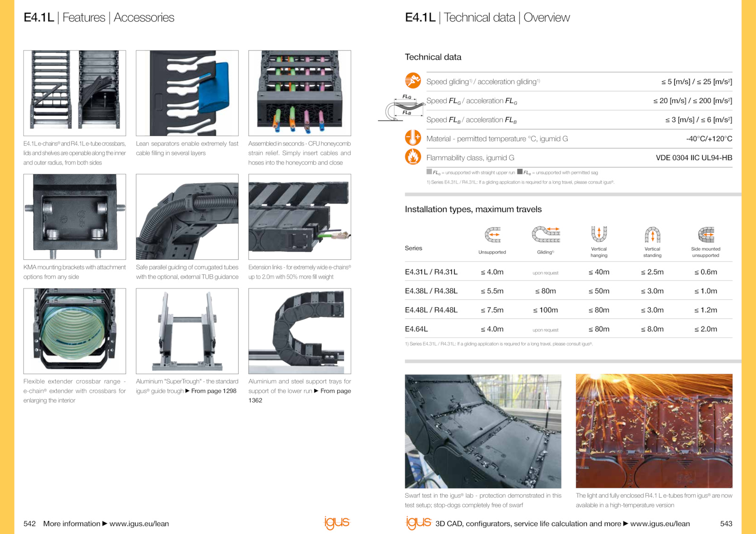Click the '≤ 100m' gliding value

545,310
